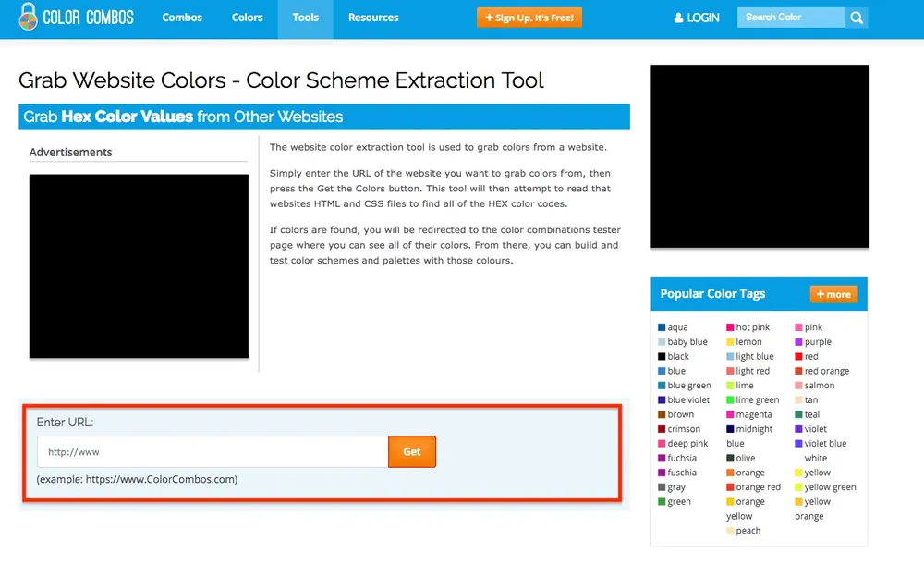924x565 pixels.
Task: Click the Sign Up. It's Free! button
Action: pyautogui.click(x=529, y=18)
